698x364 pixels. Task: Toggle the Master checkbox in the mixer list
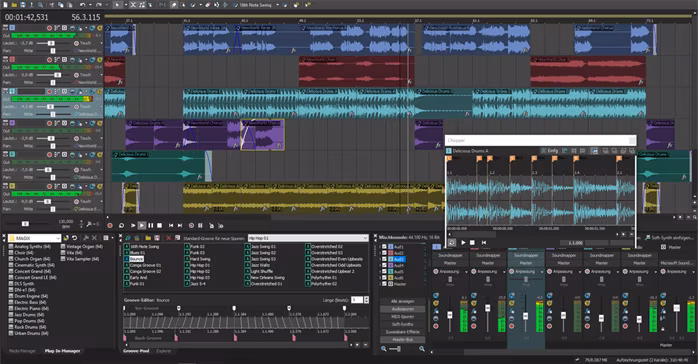384,284
